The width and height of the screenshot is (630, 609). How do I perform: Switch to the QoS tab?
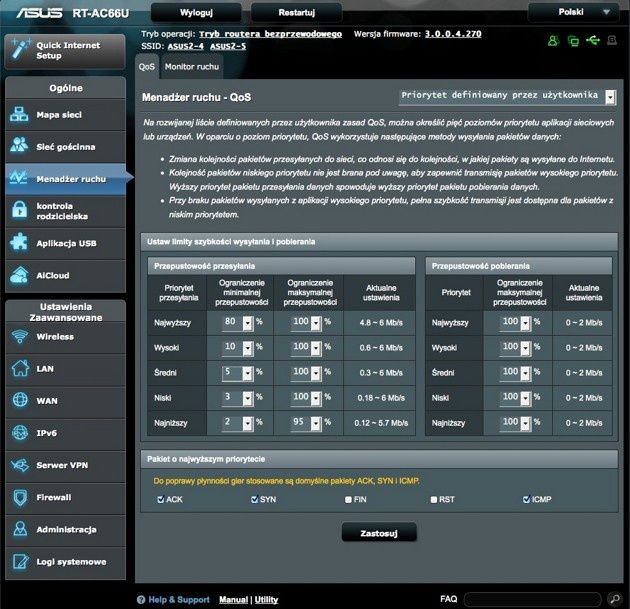(147, 67)
